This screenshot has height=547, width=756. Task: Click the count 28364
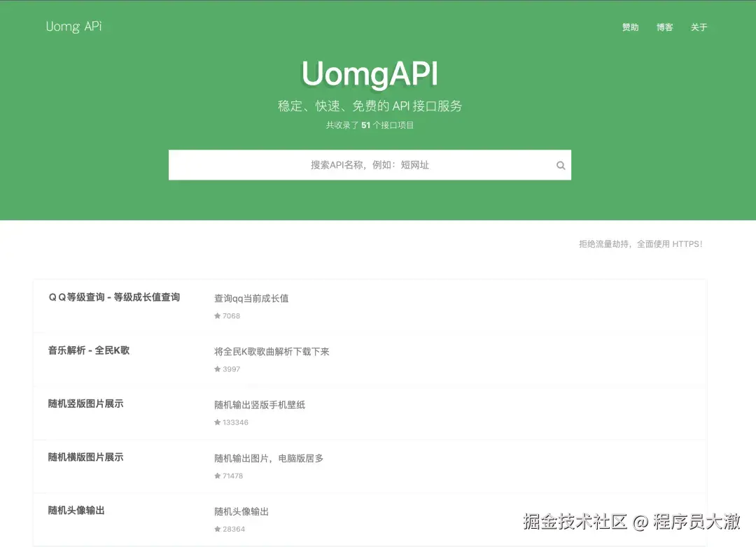point(233,530)
